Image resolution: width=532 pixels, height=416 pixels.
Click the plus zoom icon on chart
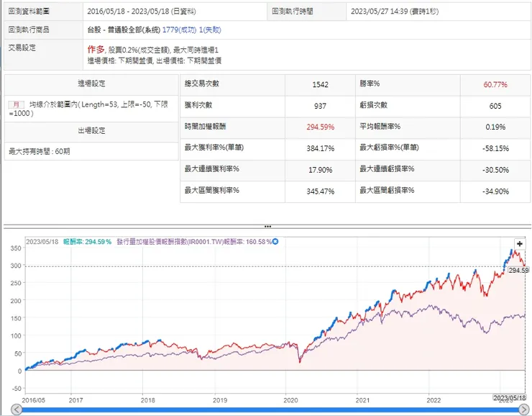coord(520,243)
